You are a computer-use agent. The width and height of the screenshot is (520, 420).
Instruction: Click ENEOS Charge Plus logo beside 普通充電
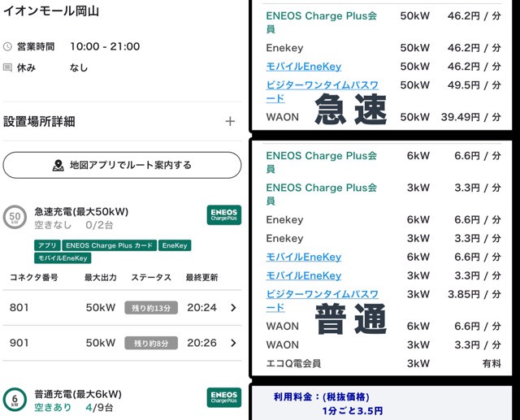223,397
